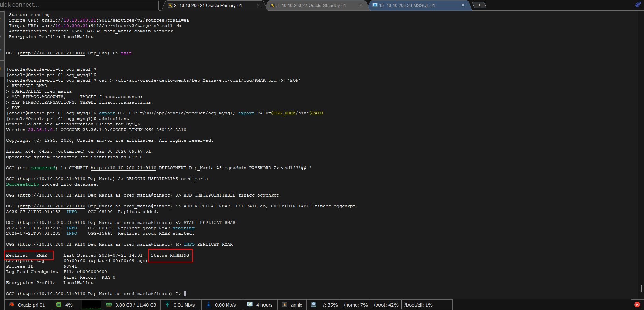Open the URL in the current prompt 7>
The height and width of the screenshot is (310, 644).
tap(53, 294)
